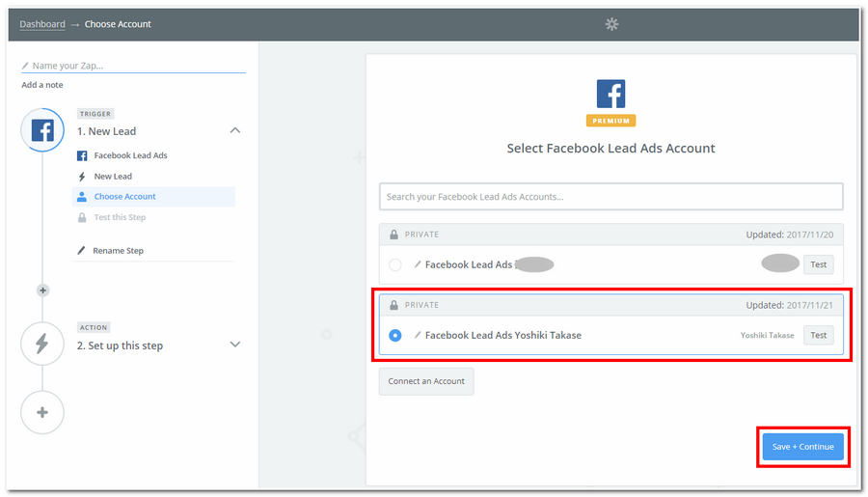The image size is (868, 497).
Task: Click the Facebook trigger circle icon
Action: coord(42,130)
